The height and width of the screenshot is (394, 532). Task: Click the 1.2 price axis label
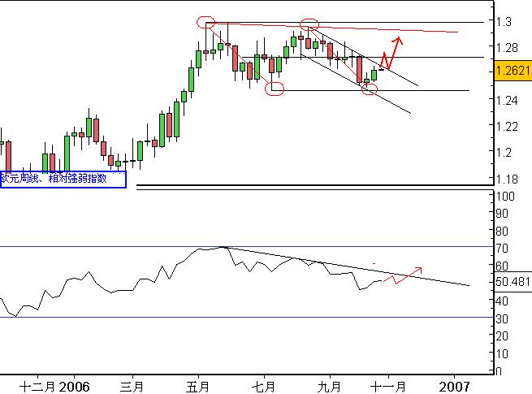point(504,153)
